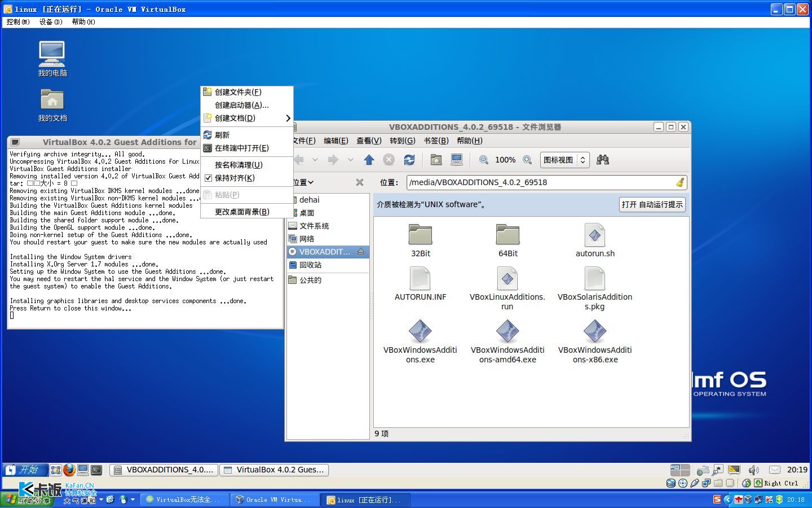This screenshot has width=812, height=508.
Task: Click the workspace switcher in guest panel
Action: click(x=679, y=470)
